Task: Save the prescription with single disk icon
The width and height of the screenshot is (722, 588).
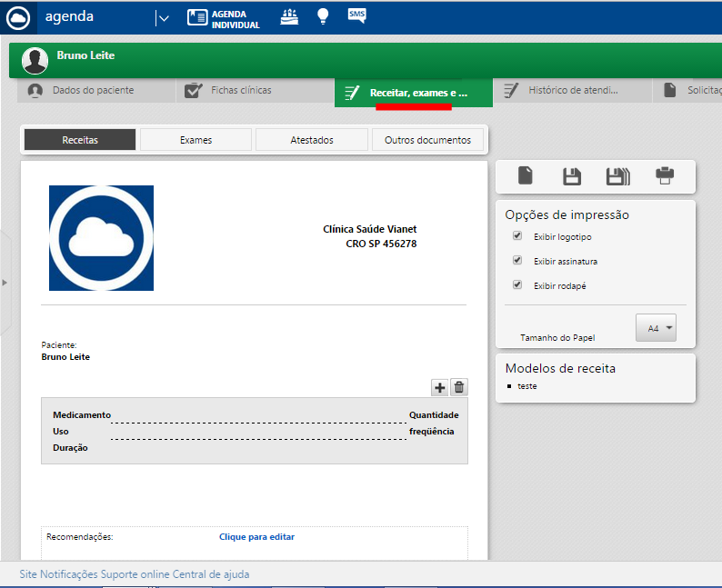Action: pyautogui.click(x=572, y=176)
